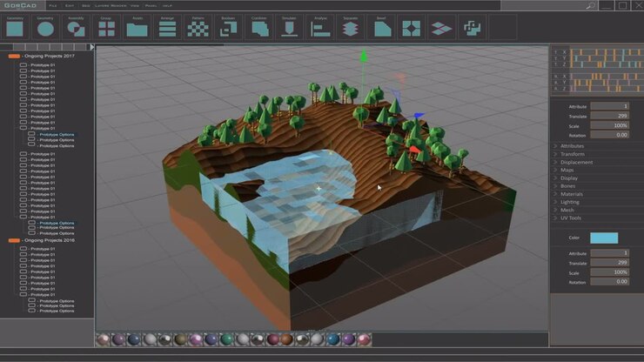Expand the Maps section

pos(564,170)
